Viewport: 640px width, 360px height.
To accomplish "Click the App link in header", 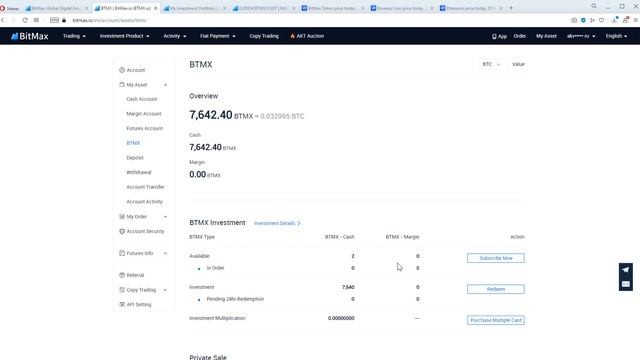I will tap(499, 36).
